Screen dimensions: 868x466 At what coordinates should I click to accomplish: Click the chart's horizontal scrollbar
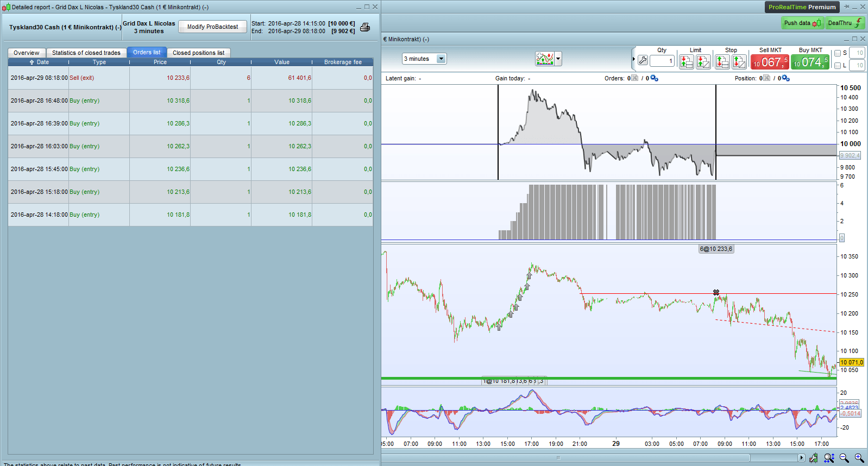pyautogui.click(x=558, y=458)
